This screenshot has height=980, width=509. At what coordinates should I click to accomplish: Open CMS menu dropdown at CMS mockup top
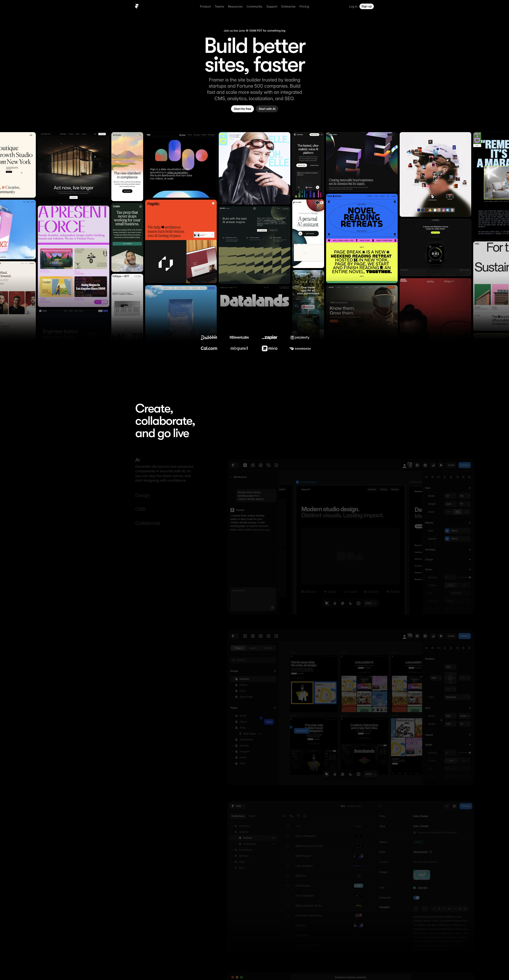238,806
